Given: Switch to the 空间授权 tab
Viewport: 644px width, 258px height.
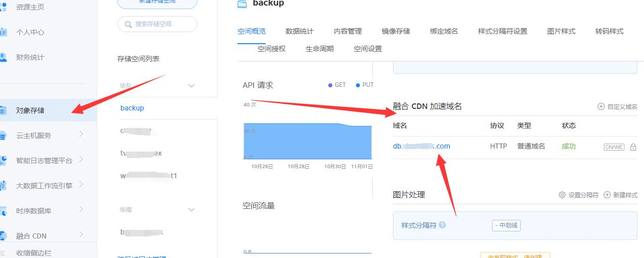Looking at the screenshot, I should pyautogui.click(x=272, y=49).
